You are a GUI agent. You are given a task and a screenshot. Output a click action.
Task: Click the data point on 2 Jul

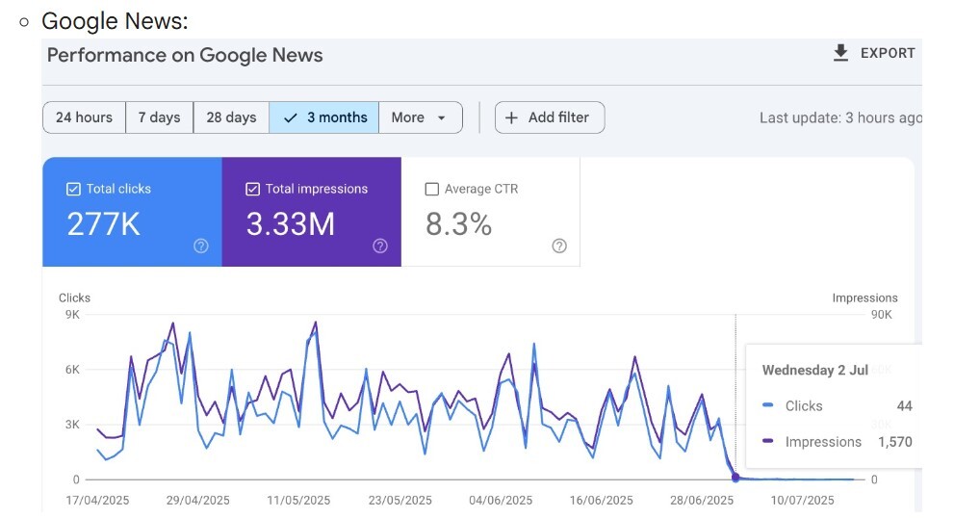tap(735, 478)
